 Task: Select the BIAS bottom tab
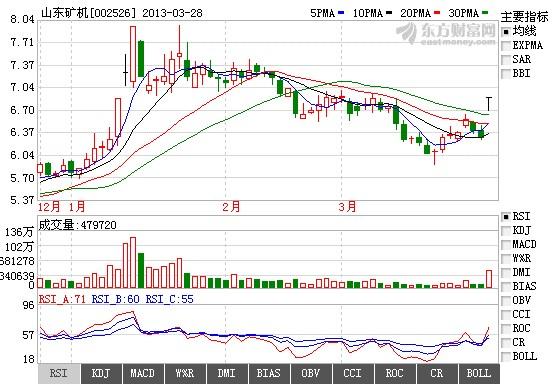(x=269, y=374)
